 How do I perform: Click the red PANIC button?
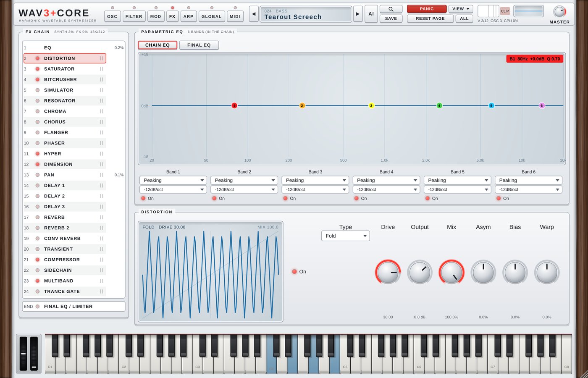pos(427,9)
